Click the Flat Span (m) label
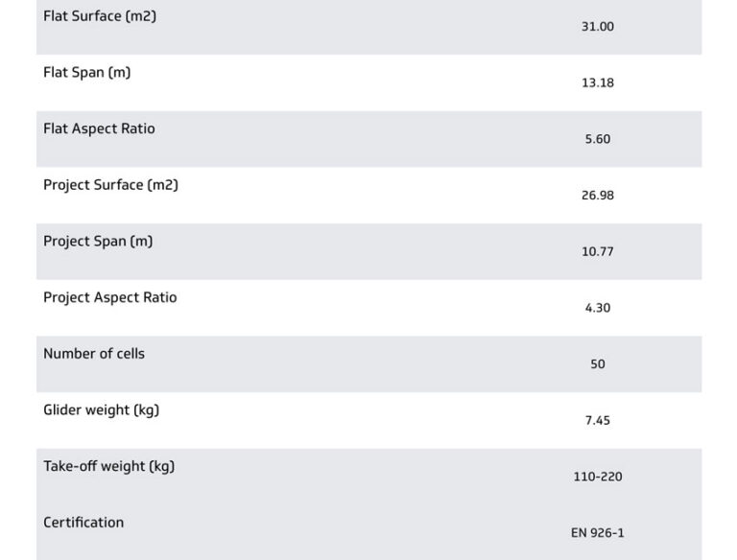 (87, 73)
